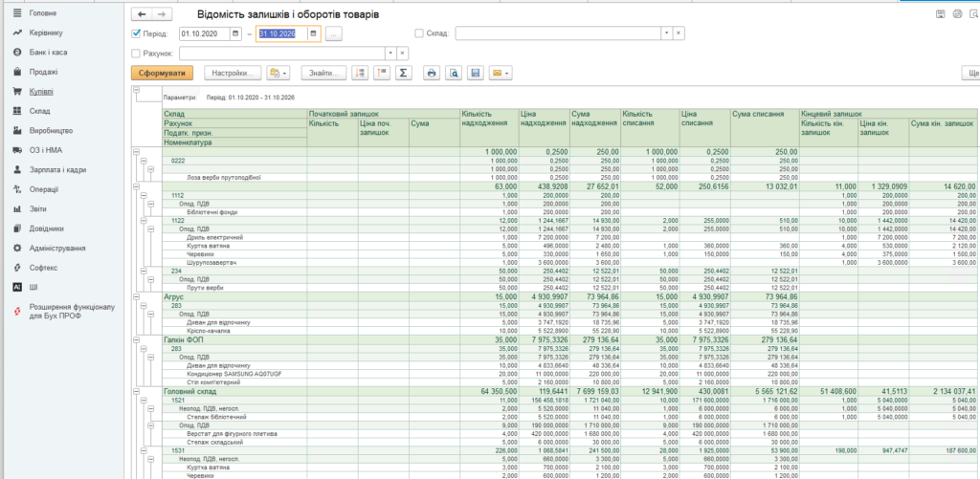Save the report using toolbar diskette icon
This screenshot has width=980, height=479.
(475, 73)
